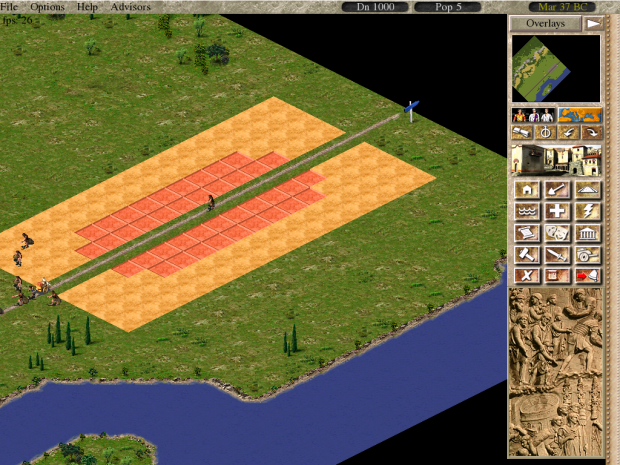Open the Advisors menu
This screenshot has height=465, width=620.
coord(130,7)
